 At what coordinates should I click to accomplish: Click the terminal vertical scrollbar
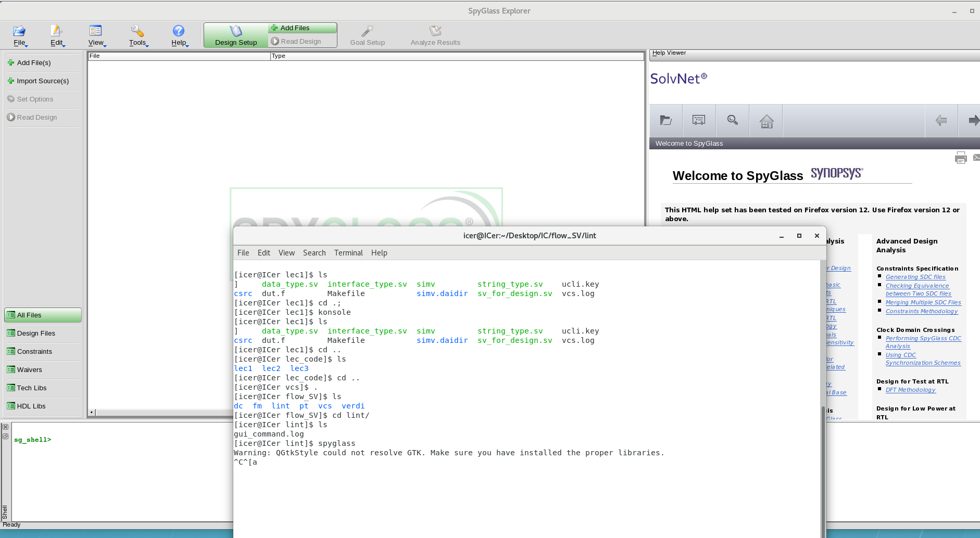tap(823, 471)
